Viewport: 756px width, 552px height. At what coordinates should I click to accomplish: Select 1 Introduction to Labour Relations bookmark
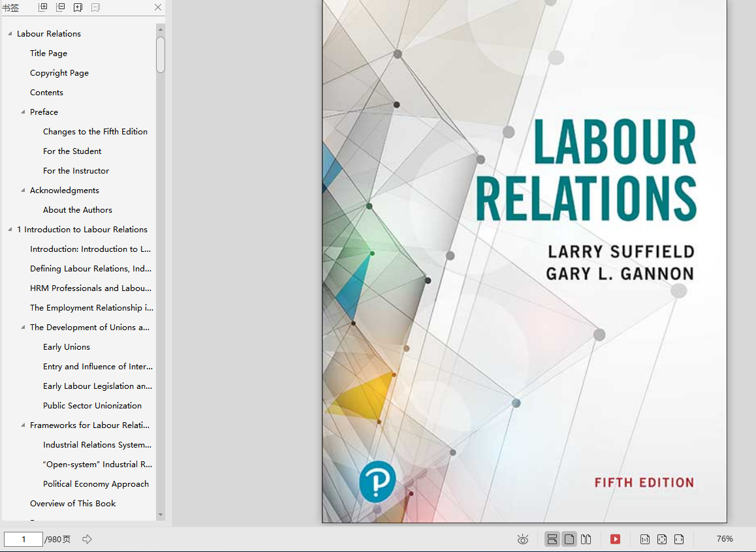point(82,229)
